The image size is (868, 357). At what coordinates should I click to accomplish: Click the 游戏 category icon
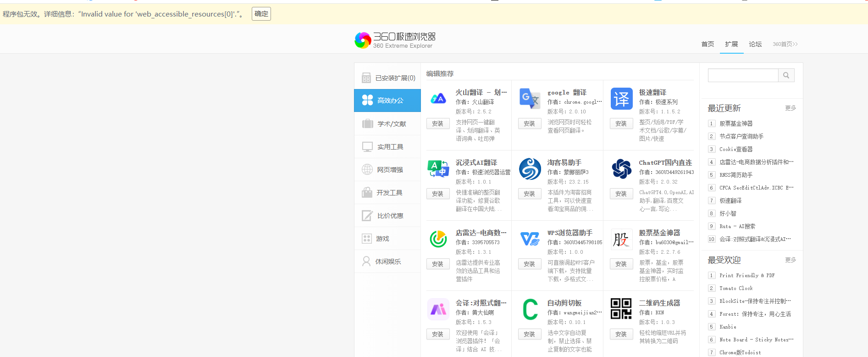coord(367,239)
